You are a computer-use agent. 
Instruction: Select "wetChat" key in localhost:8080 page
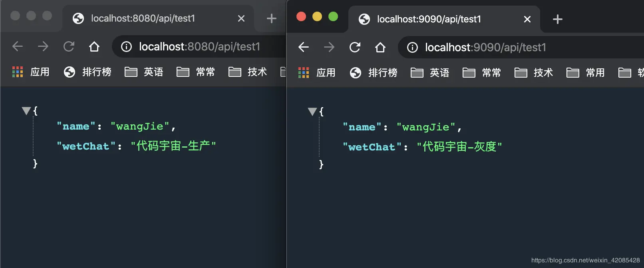point(86,146)
